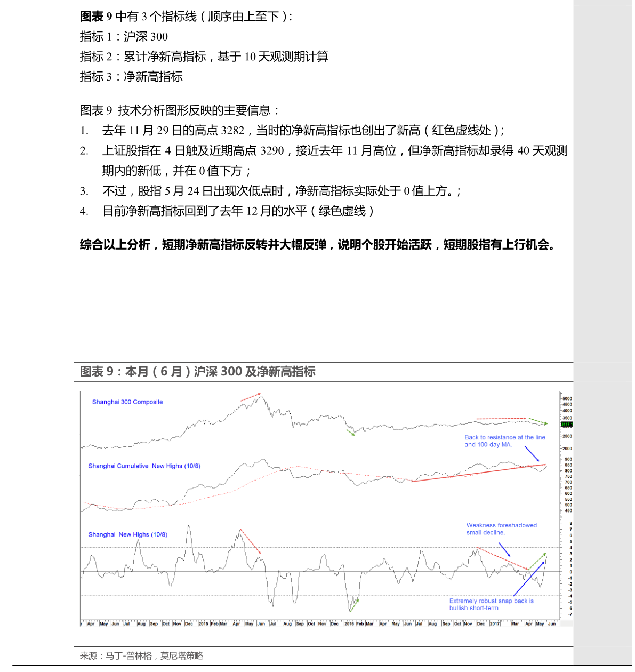Click the Shanghai New Highs (10/8) label
This screenshot has height=672, width=635.
pos(127,534)
